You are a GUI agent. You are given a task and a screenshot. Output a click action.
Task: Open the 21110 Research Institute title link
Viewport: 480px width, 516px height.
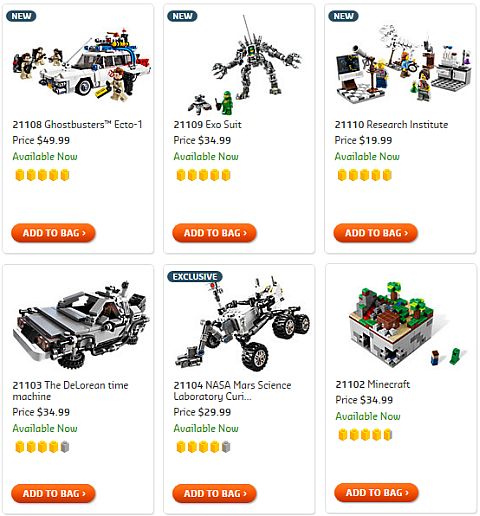click(391, 125)
